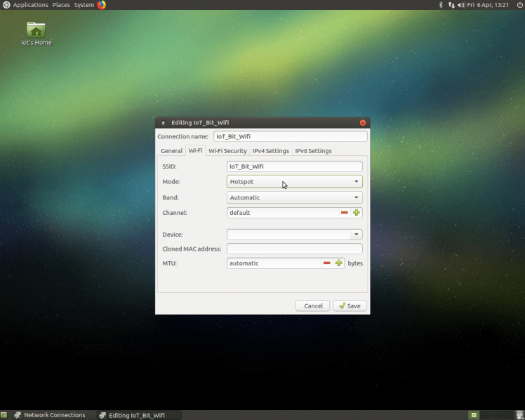Cancel the connection editing dialog
Viewport: 525px width, 420px height.
tap(313, 306)
